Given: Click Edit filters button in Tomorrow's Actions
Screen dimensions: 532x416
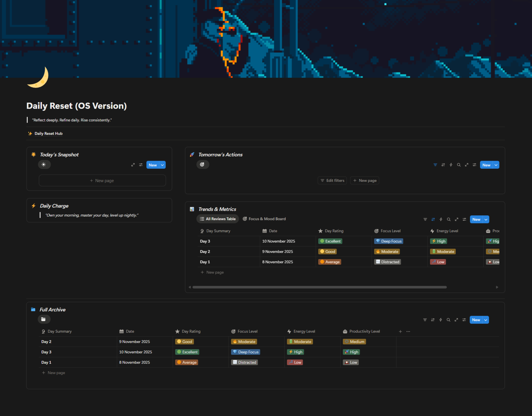Looking at the screenshot, I should (x=332, y=180).
